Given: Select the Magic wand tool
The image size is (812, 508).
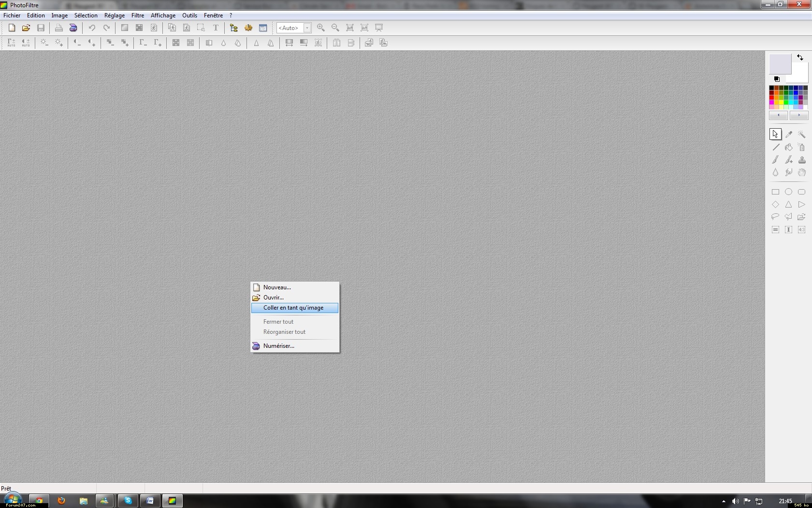Looking at the screenshot, I should (802, 134).
